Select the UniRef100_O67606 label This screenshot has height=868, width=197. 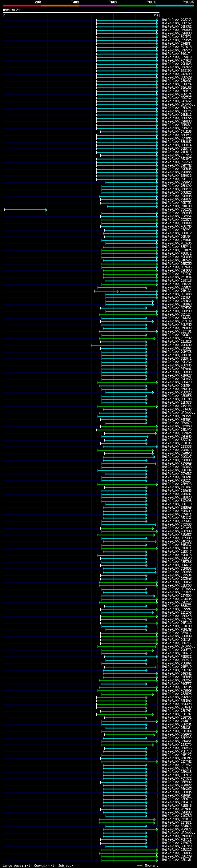[176, 267]
